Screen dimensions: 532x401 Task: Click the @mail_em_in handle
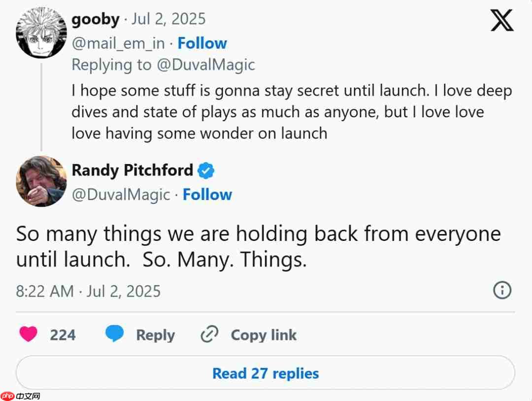118,44
